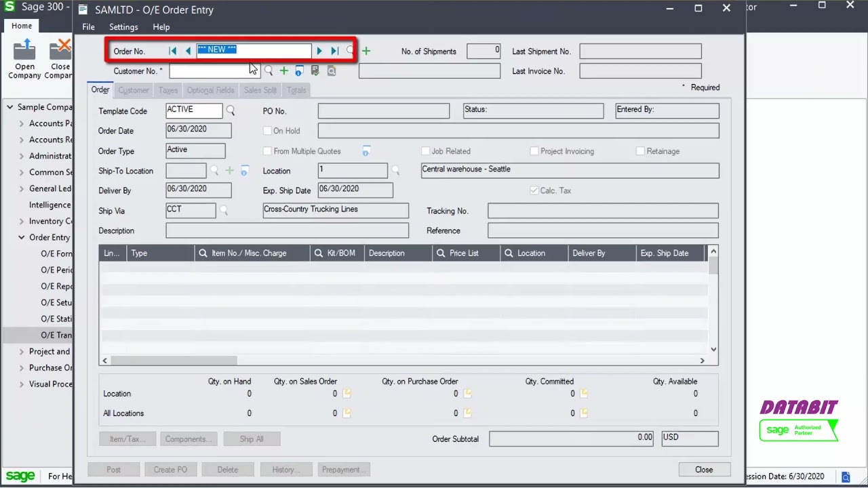Image resolution: width=868 pixels, height=488 pixels.
Task: Open the Settings menu
Action: [x=123, y=27]
